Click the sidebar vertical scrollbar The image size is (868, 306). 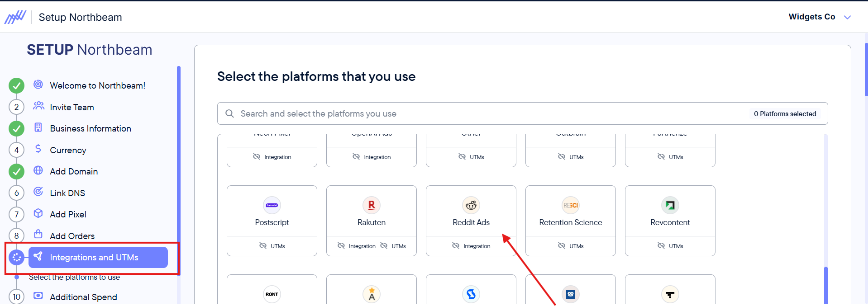click(x=179, y=172)
